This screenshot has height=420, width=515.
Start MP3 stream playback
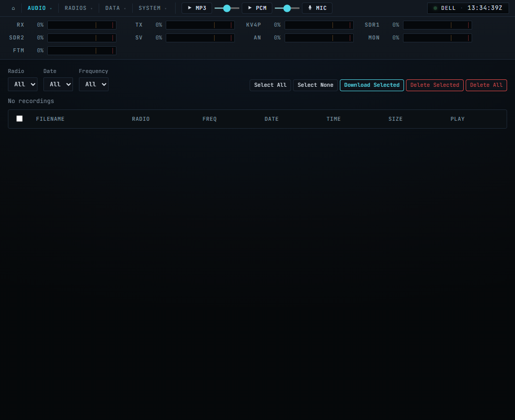197,8
